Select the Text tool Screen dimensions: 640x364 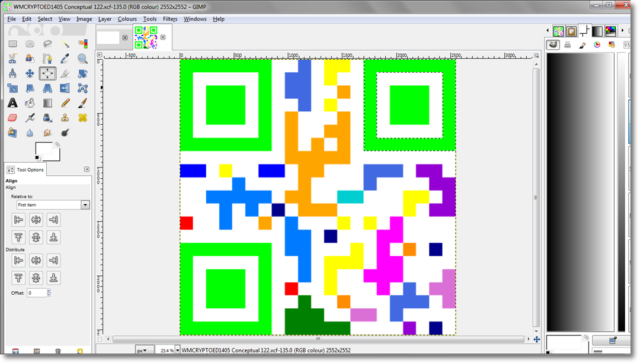(12, 103)
